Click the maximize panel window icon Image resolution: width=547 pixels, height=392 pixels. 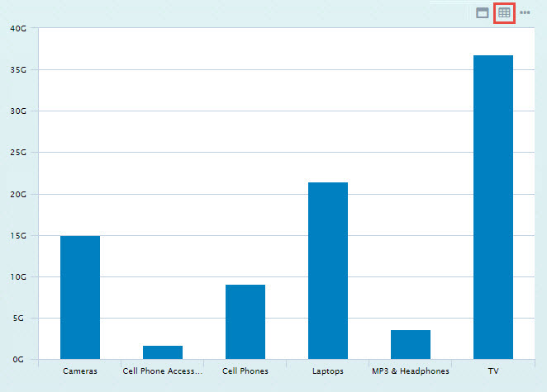coord(483,13)
